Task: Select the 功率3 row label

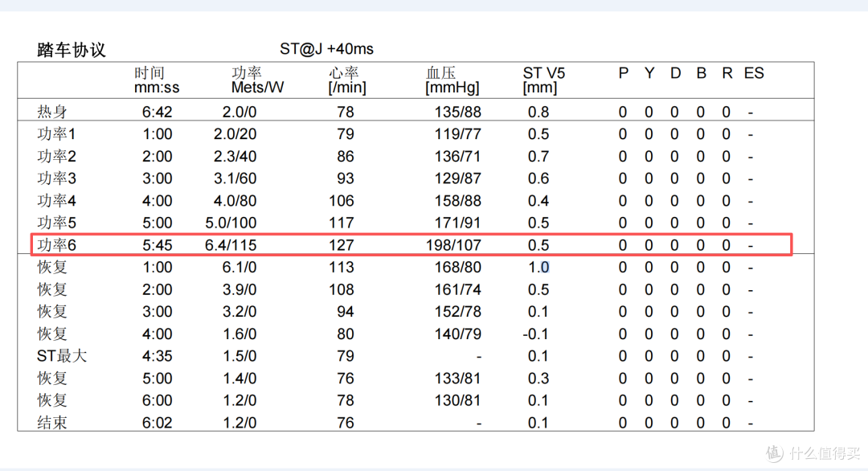Action: (x=56, y=178)
